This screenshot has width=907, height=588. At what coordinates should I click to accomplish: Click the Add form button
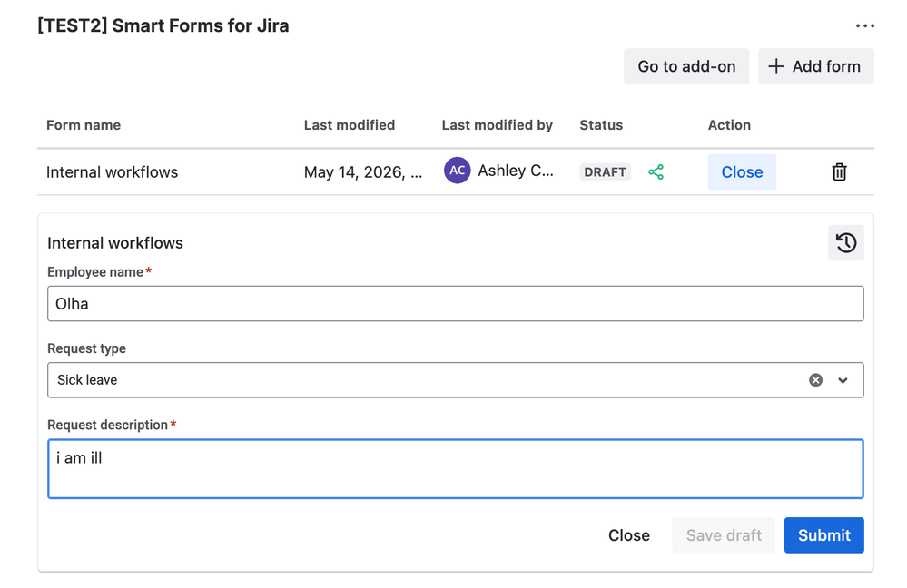(816, 66)
